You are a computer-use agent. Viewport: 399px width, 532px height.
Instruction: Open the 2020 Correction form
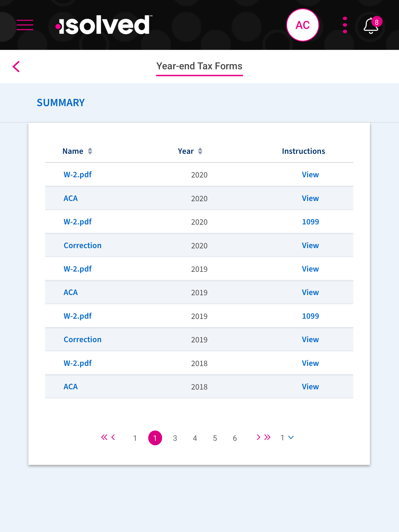(x=82, y=246)
